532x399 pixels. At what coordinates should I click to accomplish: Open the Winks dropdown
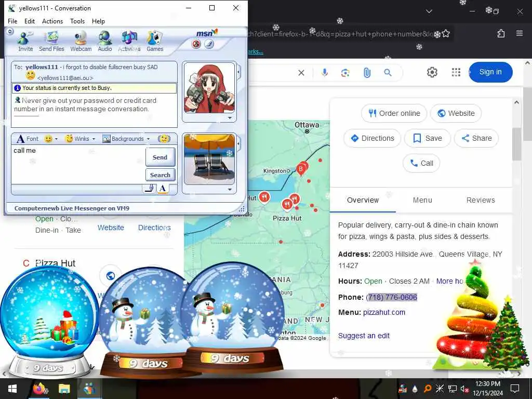point(80,139)
